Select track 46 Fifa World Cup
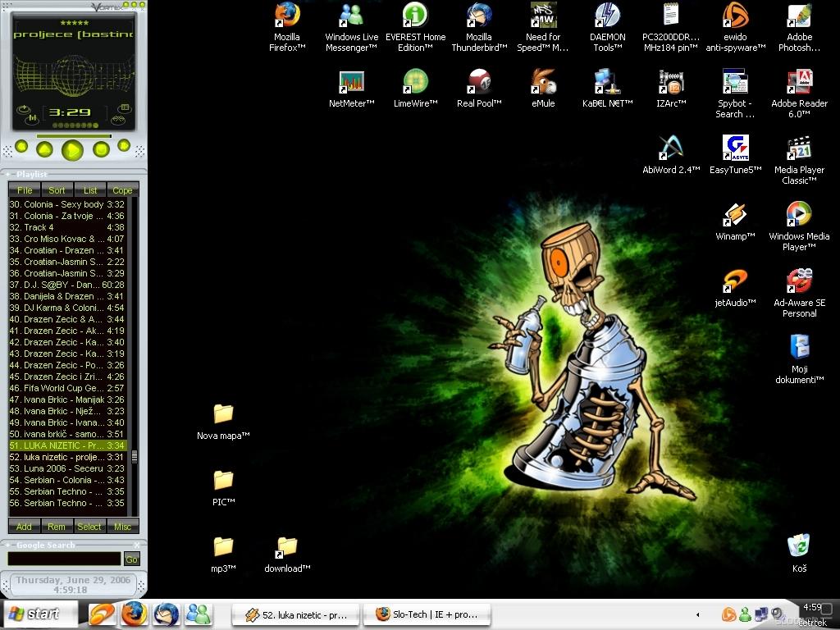 pos(67,388)
